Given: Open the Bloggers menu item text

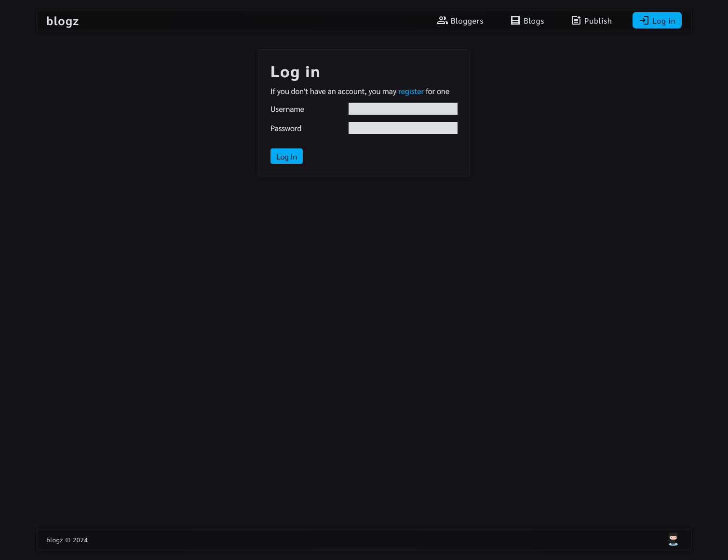Looking at the screenshot, I should point(467,21).
